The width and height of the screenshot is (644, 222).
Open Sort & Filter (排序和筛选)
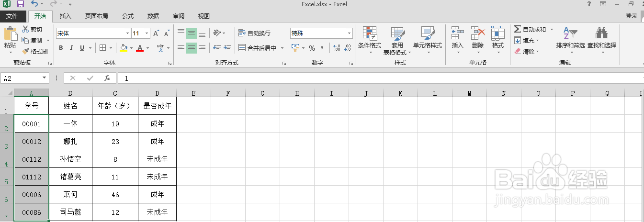[x=571, y=41]
